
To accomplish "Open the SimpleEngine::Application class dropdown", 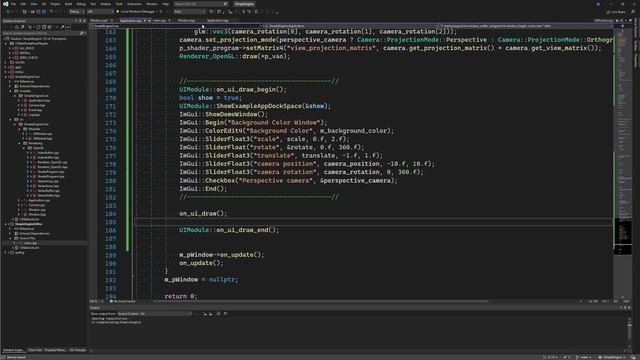I will click(351, 26).
